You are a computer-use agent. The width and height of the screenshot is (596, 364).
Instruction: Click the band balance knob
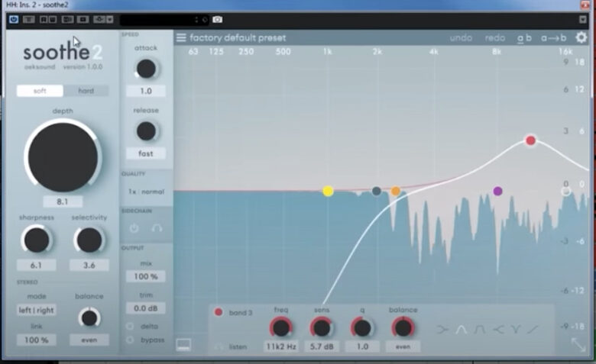click(403, 327)
